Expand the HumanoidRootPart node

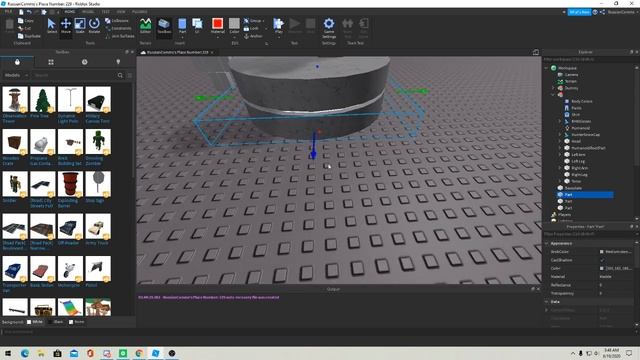click(x=560, y=148)
